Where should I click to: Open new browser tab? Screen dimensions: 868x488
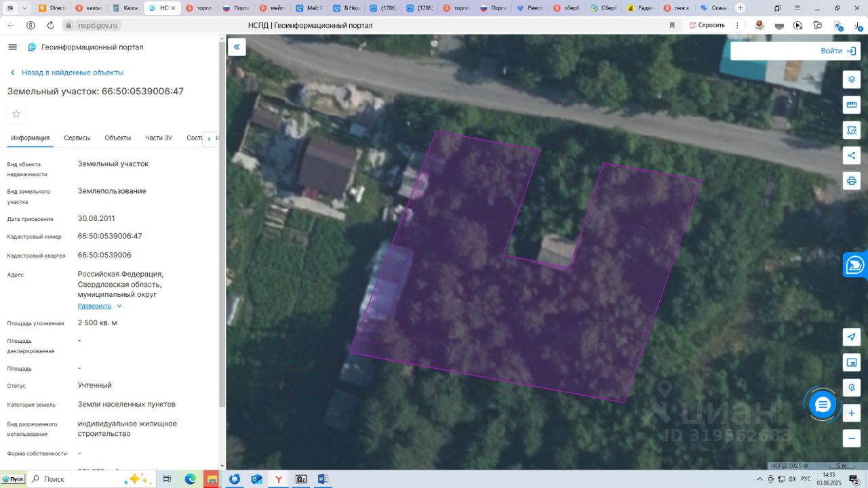[x=740, y=8]
